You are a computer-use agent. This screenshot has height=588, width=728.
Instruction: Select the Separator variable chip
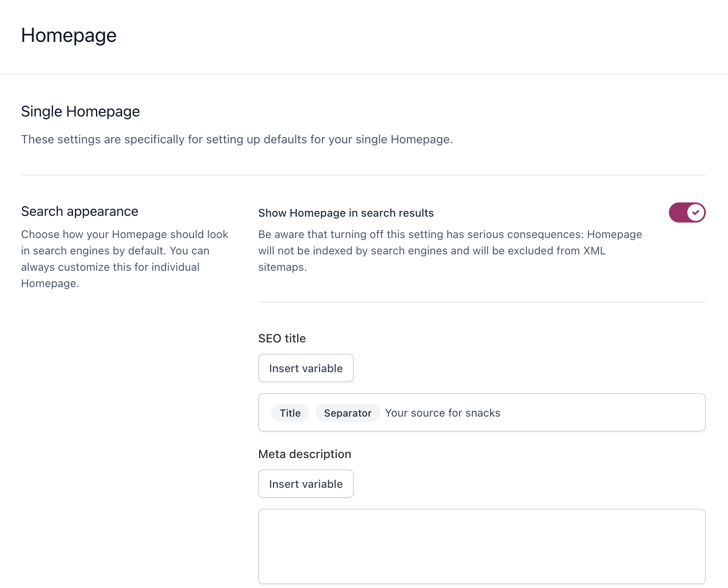pyautogui.click(x=347, y=413)
